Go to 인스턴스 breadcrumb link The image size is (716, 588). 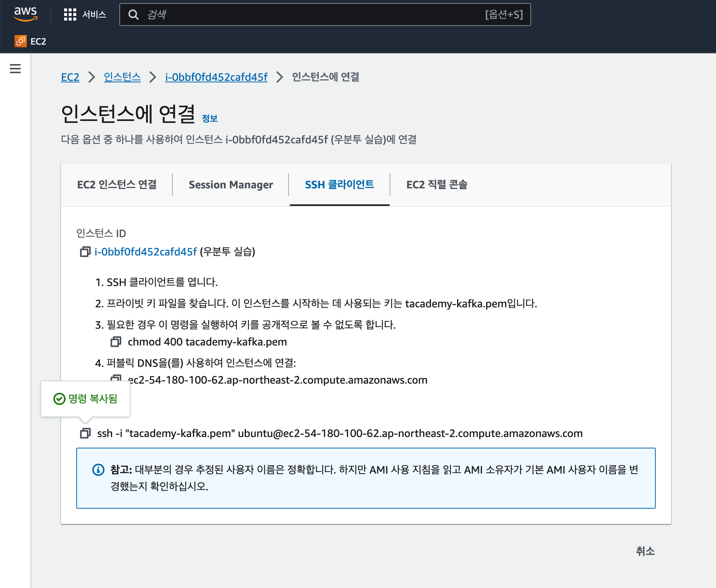(x=122, y=77)
